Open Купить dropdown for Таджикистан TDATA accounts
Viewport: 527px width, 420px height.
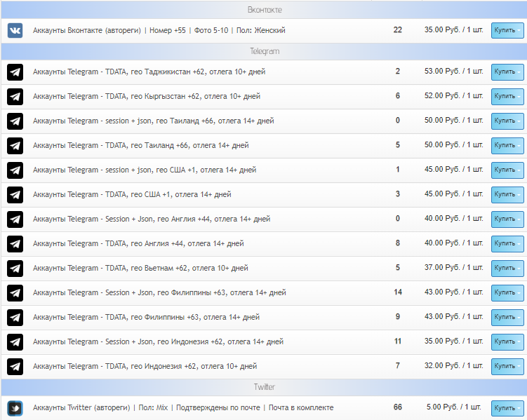(507, 72)
